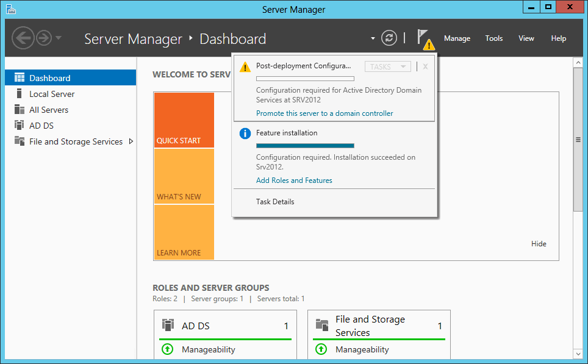Click Manageability under AD DS tile
588x364 pixels.
pos(209,349)
